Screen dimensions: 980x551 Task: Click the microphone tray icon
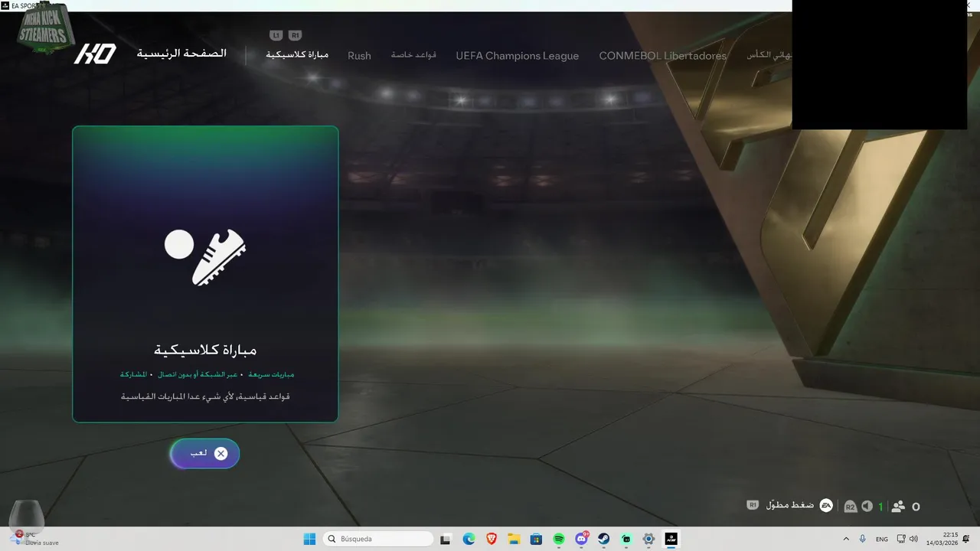coord(863,539)
